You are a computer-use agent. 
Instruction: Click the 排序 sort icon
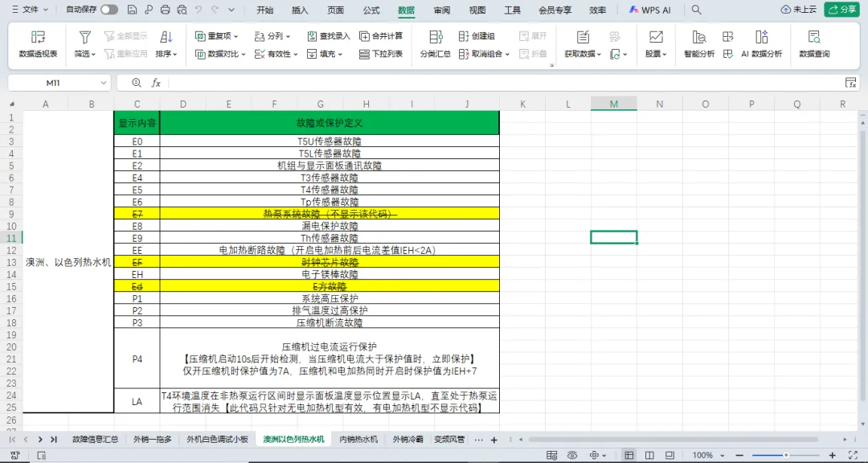tap(166, 37)
